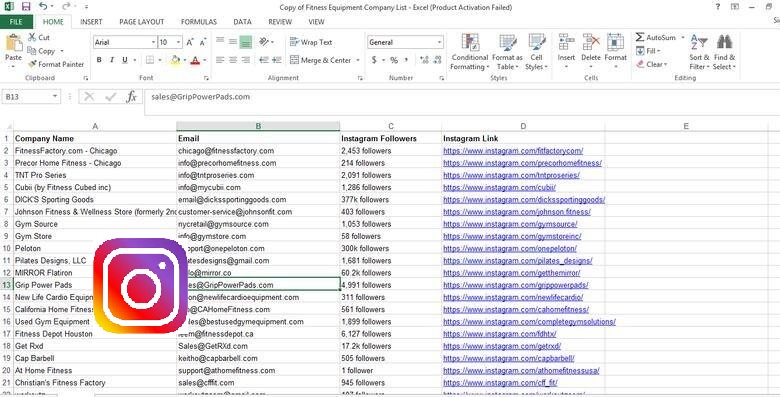The image size is (780, 397).
Task: Toggle Bold formatting
Action: pos(99,60)
